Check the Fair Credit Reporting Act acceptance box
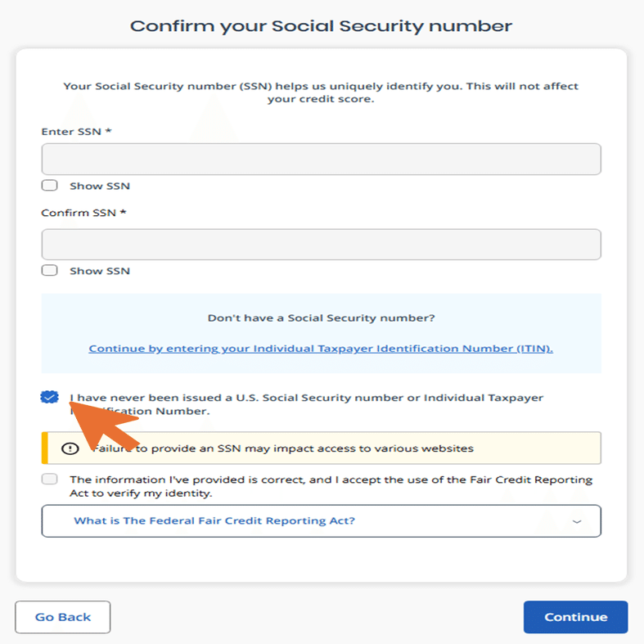Image resolution: width=644 pixels, height=644 pixels. pos(50,480)
